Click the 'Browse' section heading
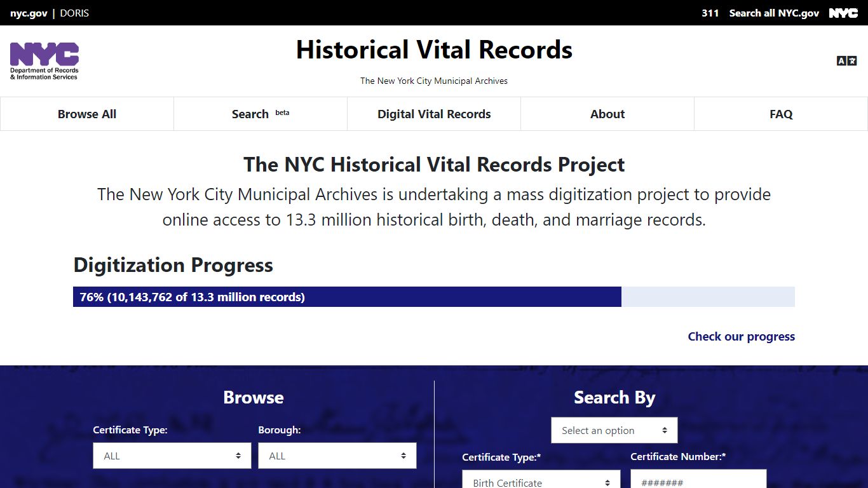 pyautogui.click(x=254, y=398)
